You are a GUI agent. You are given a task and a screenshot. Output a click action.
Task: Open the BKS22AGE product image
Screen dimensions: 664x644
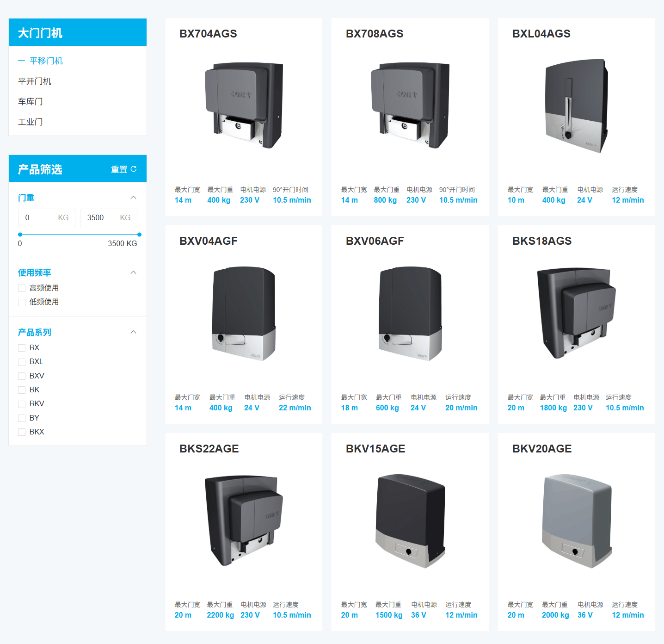pyautogui.click(x=244, y=521)
